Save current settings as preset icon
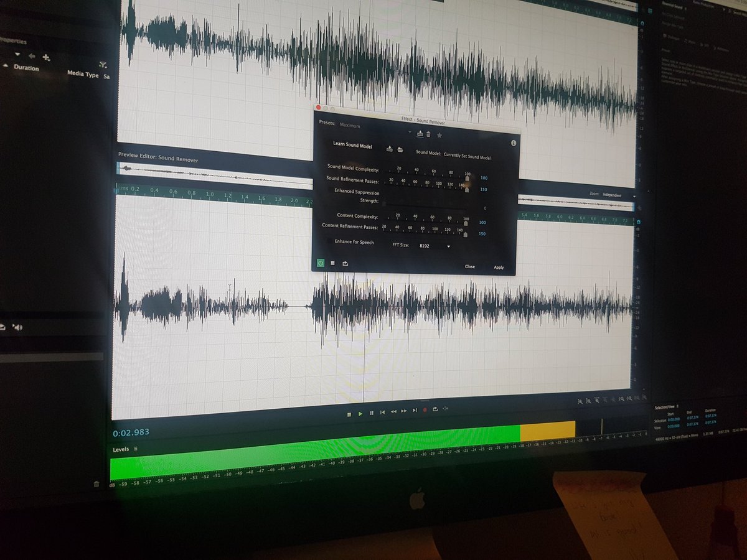This screenshot has height=560, width=747. [420, 133]
